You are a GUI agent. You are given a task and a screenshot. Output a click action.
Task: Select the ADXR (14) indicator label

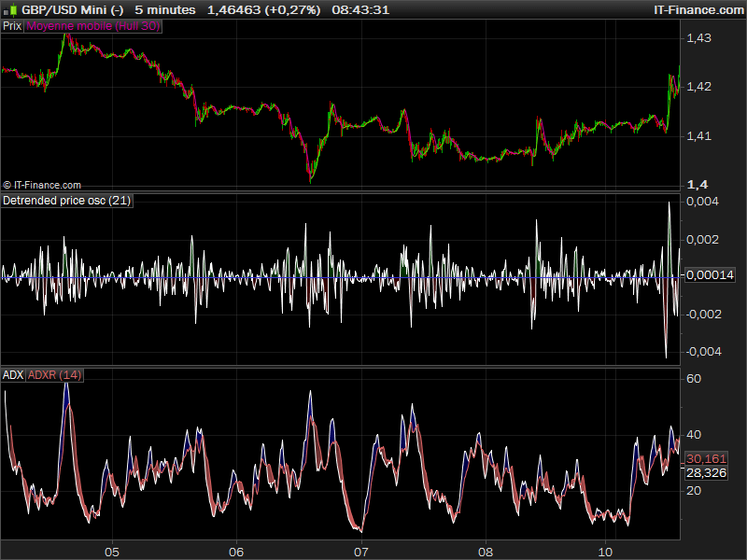54,375
